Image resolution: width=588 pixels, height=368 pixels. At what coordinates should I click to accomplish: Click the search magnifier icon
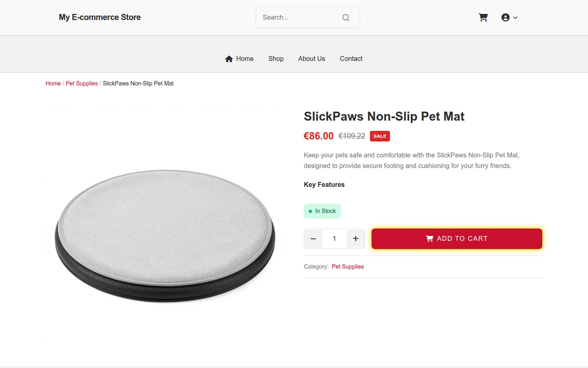pos(346,18)
